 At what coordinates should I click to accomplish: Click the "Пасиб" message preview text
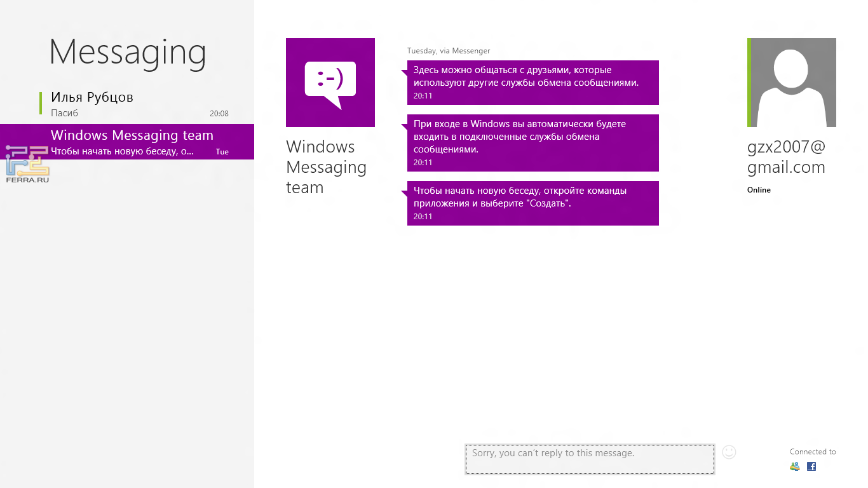pos(65,113)
